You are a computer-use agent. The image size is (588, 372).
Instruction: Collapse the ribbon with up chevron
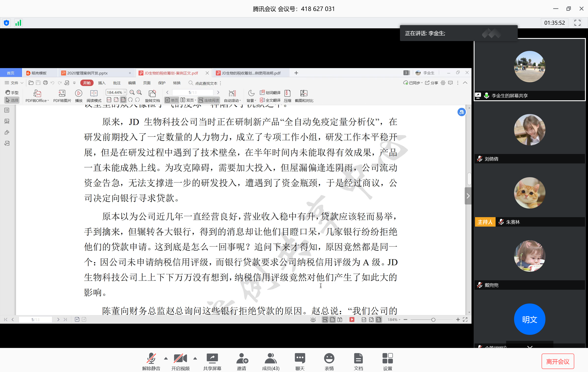point(465,83)
